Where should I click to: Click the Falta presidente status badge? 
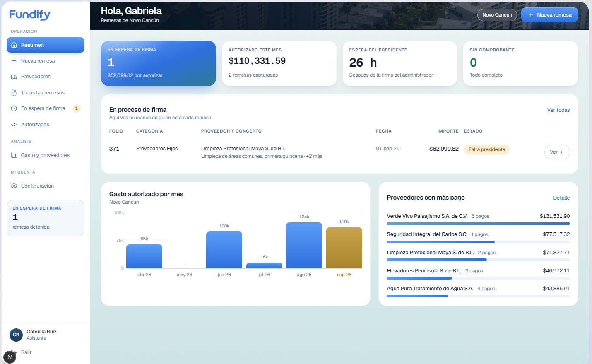pyautogui.click(x=487, y=149)
